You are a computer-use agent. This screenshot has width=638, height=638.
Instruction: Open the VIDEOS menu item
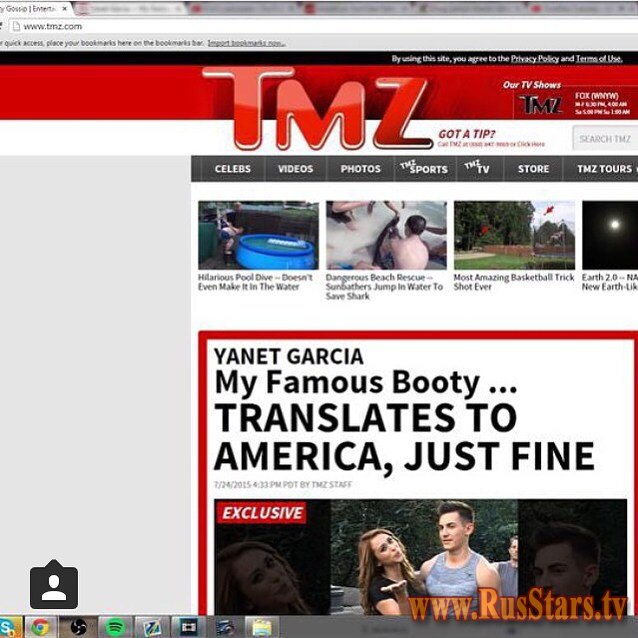[295, 169]
